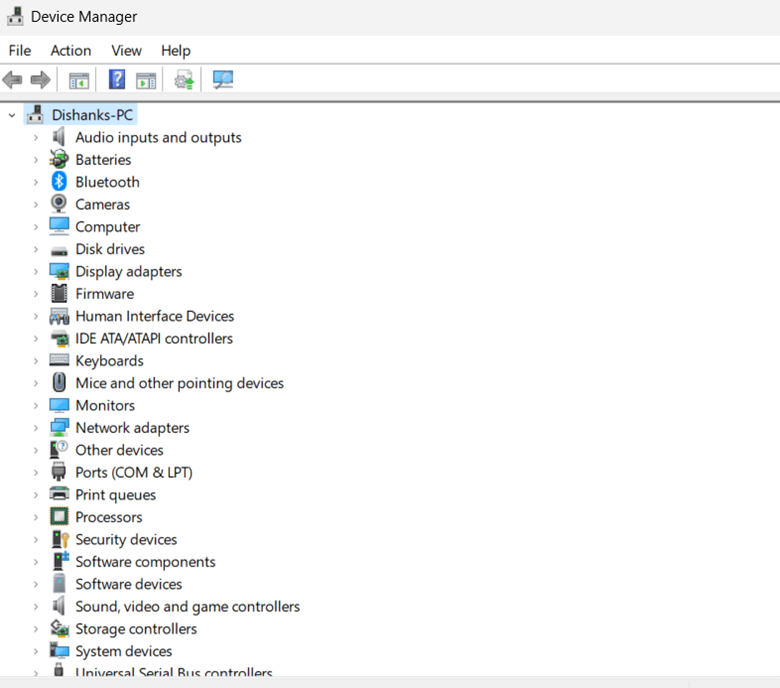Click the Software components icon
The width and height of the screenshot is (780, 688).
tap(61, 561)
